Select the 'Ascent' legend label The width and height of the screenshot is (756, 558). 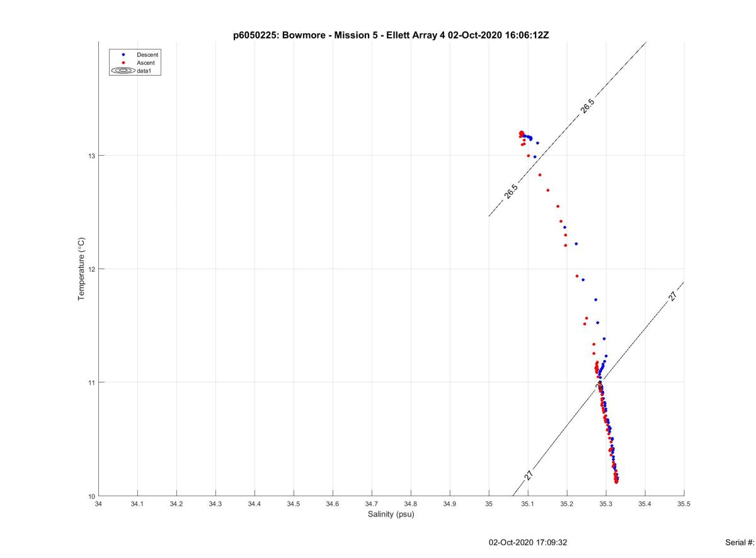(146, 63)
